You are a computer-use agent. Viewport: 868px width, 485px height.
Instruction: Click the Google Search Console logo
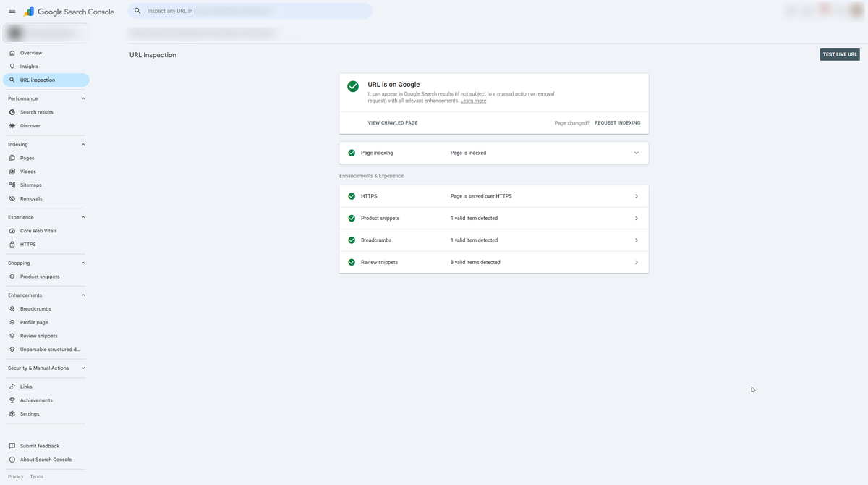point(69,12)
